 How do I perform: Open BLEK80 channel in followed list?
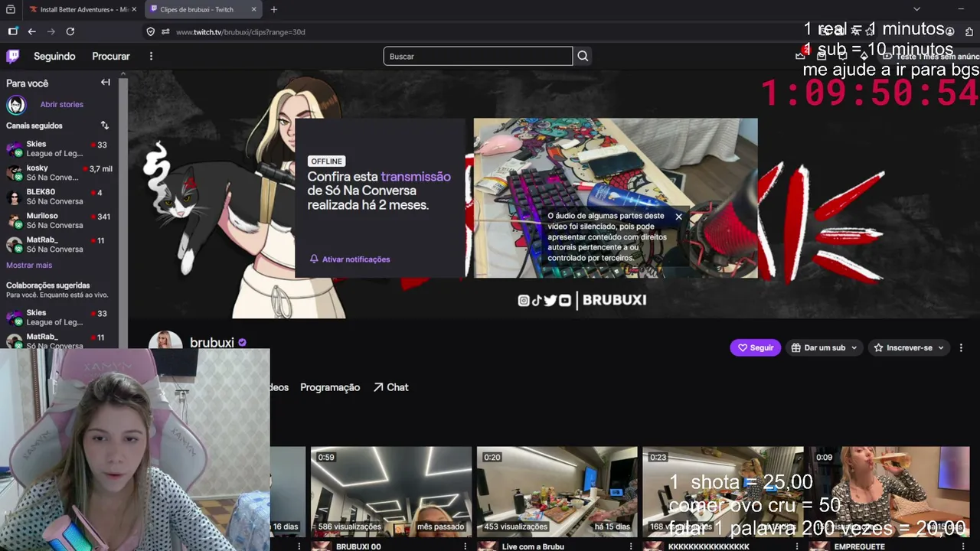click(x=59, y=197)
